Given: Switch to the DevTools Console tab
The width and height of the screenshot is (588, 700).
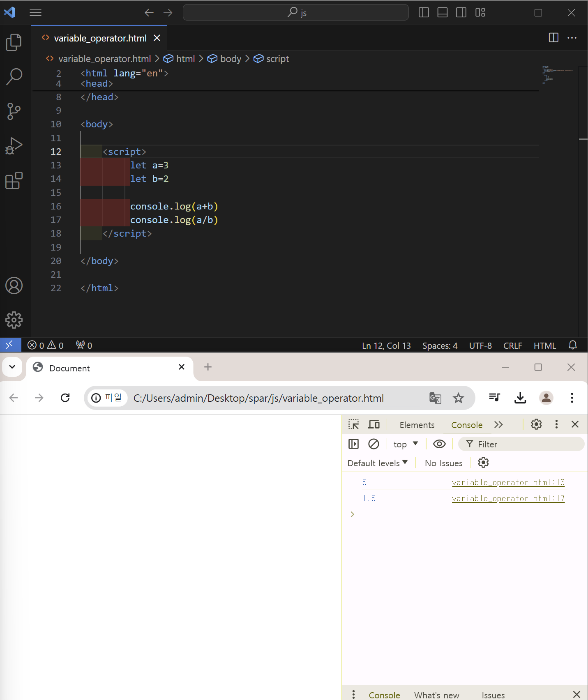Looking at the screenshot, I should click(x=467, y=425).
